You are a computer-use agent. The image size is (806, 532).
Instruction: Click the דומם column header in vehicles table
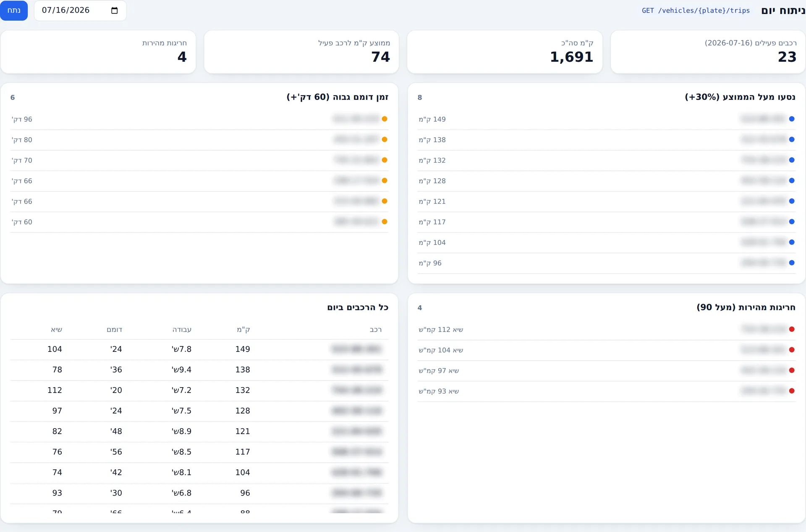click(x=115, y=330)
